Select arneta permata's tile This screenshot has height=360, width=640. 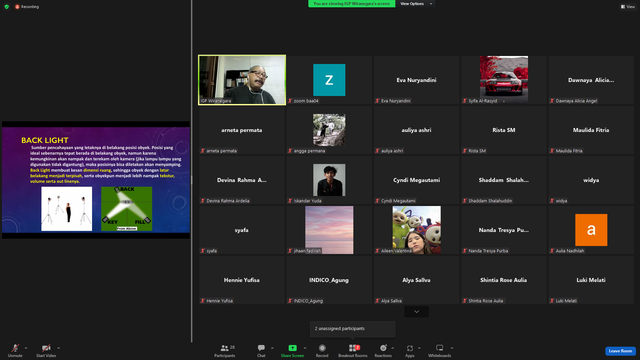pos(242,130)
